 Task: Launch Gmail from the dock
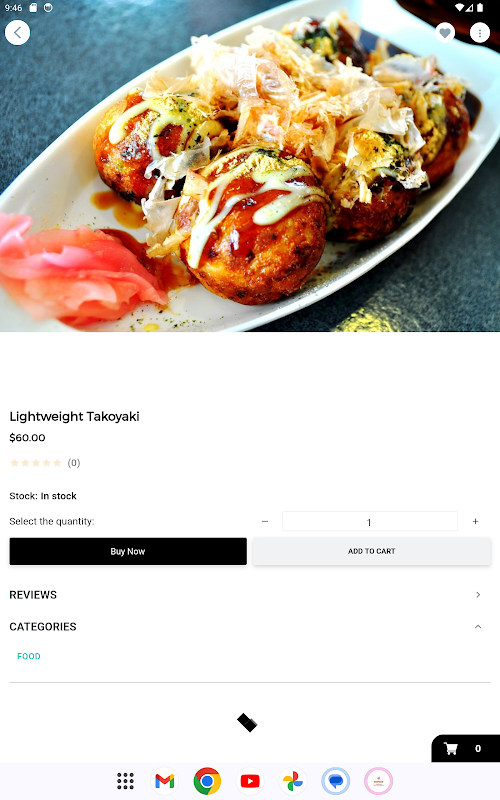click(164, 781)
